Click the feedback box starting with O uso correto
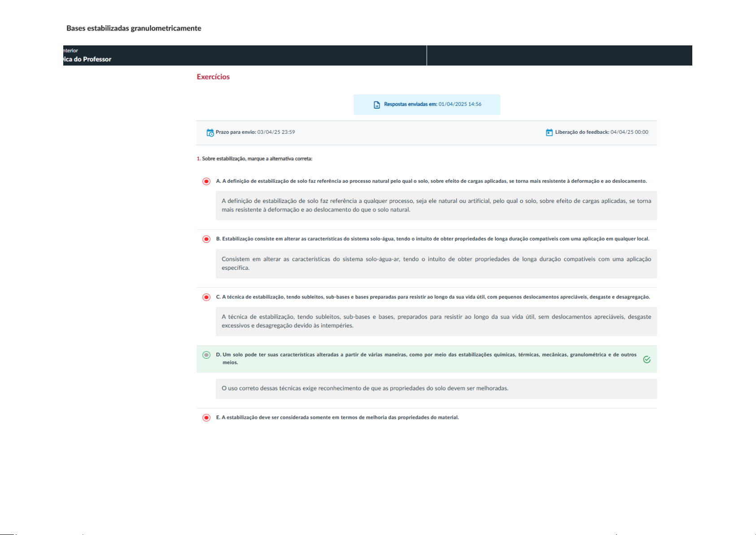Image resolution: width=756 pixels, height=535 pixels. [436, 389]
